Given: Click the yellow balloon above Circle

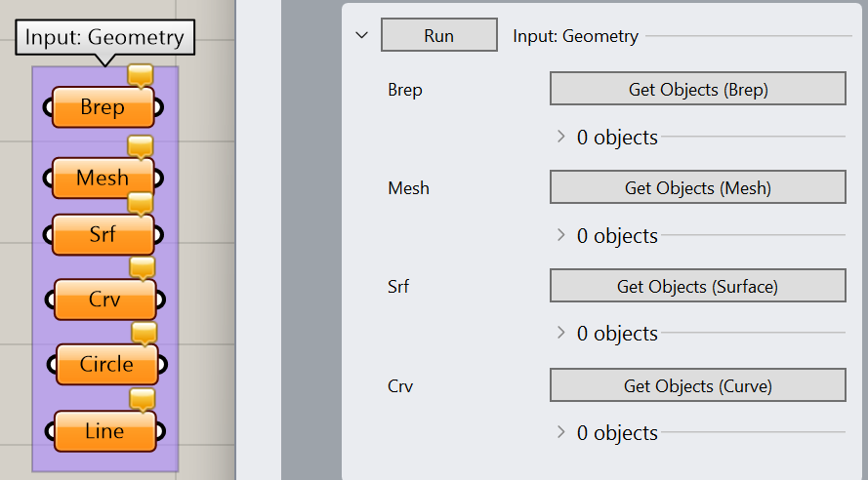Looking at the screenshot, I should (145, 334).
